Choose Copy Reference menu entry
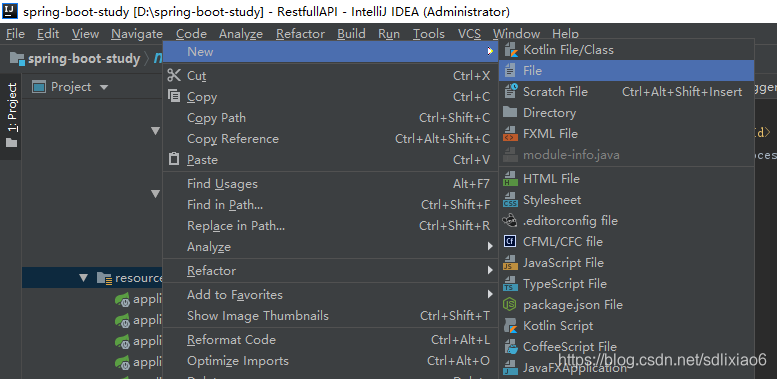Screen dimensions: 777x379 tap(330, 139)
